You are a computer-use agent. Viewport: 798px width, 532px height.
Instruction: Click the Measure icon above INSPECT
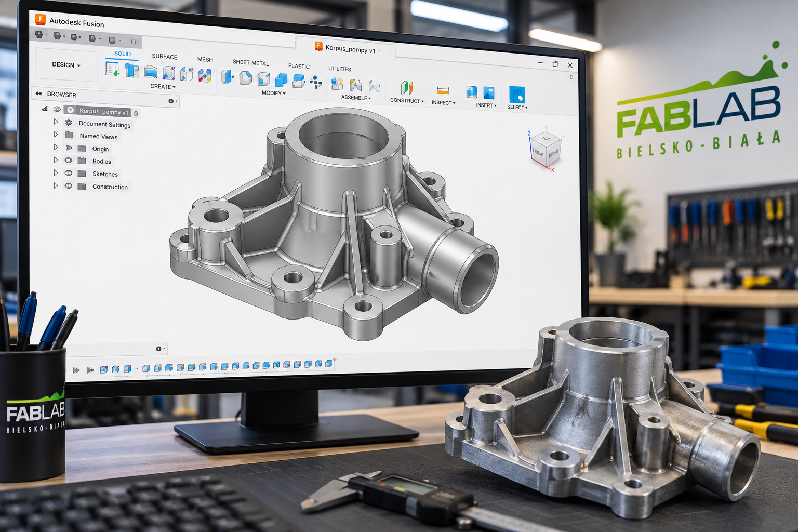pyautogui.click(x=443, y=90)
